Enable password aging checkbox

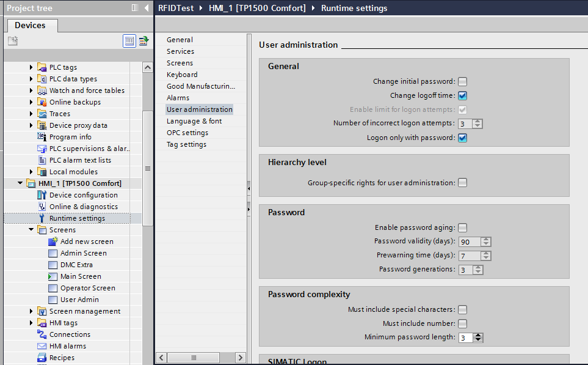[x=463, y=228]
